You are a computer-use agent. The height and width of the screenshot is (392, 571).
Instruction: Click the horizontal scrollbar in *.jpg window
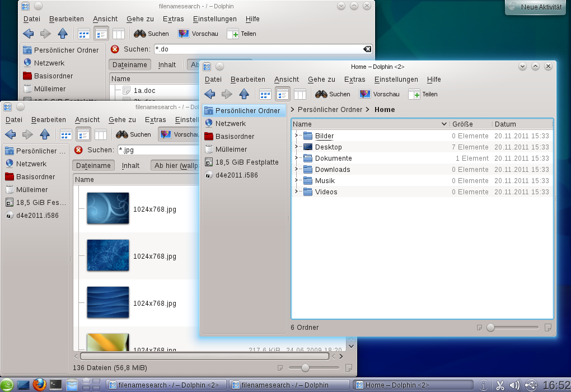pos(205,356)
